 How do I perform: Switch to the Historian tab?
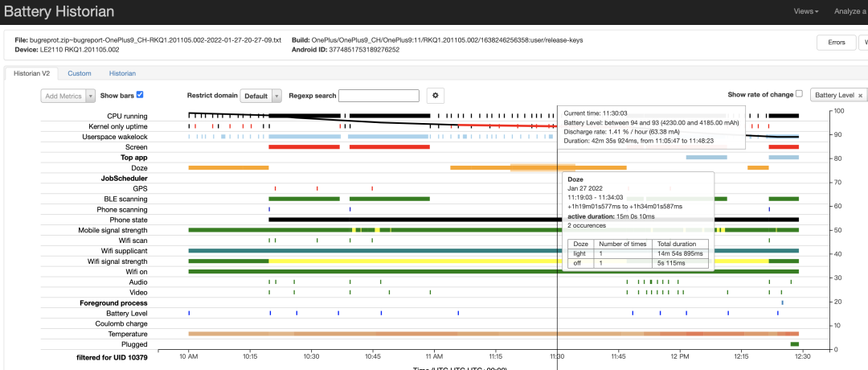pos(122,73)
